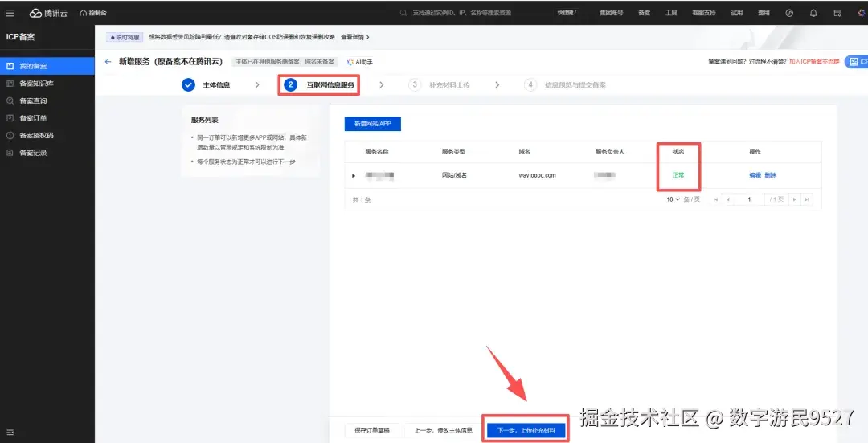Open the hamburger menu at top left

tap(10, 13)
